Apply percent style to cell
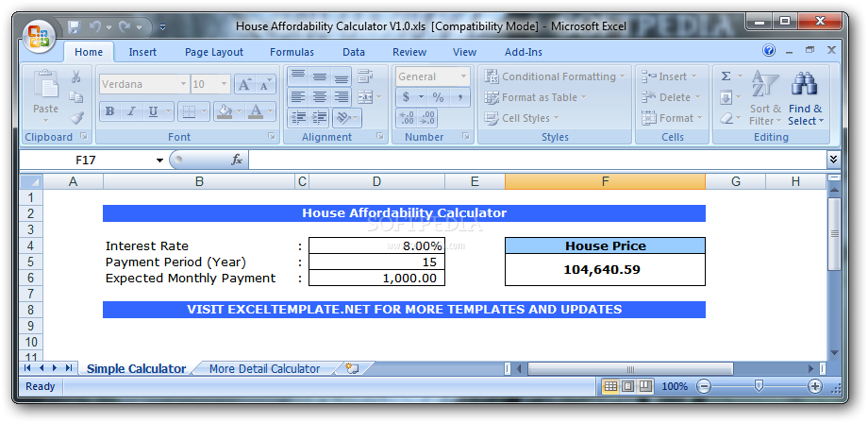The height and width of the screenshot is (423, 868). pyautogui.click(x=439, y=97)
